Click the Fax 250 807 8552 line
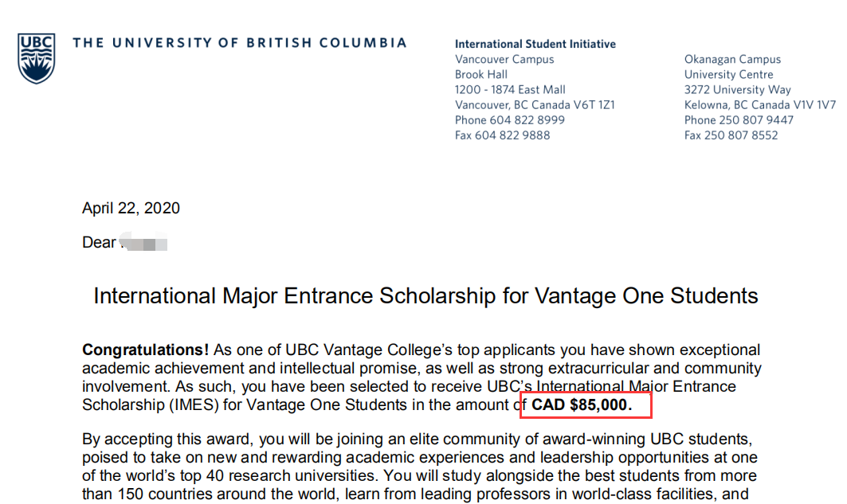The width and height of the screenshot is (847, 504). click(731, 135)
